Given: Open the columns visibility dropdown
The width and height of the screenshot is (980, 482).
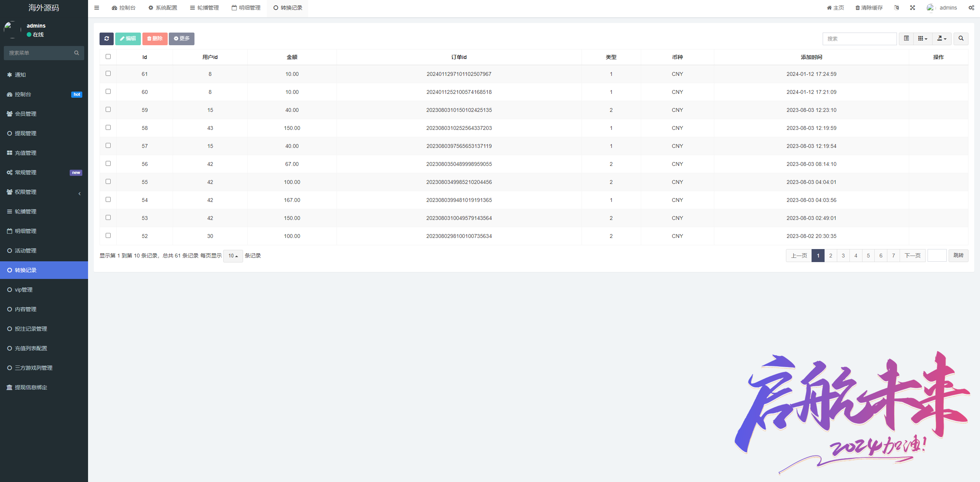Looking at the screenshot, I should click(x=923, y=39).
